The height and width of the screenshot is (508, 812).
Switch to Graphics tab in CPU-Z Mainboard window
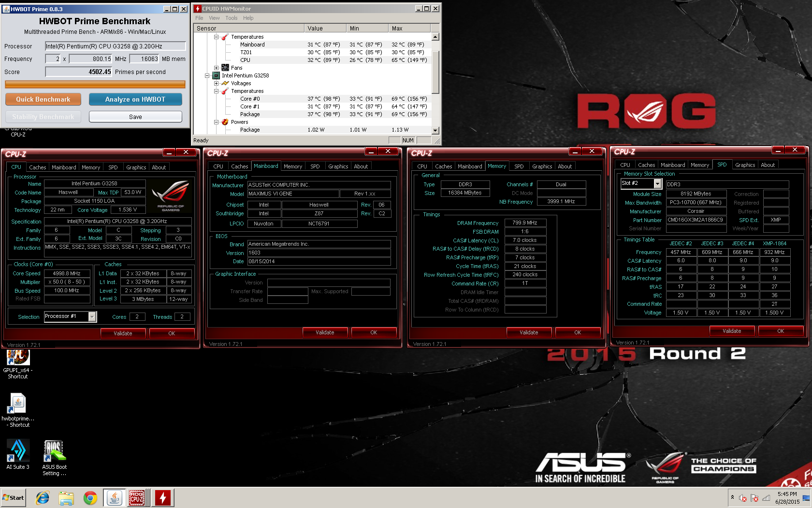coord(338,166)
